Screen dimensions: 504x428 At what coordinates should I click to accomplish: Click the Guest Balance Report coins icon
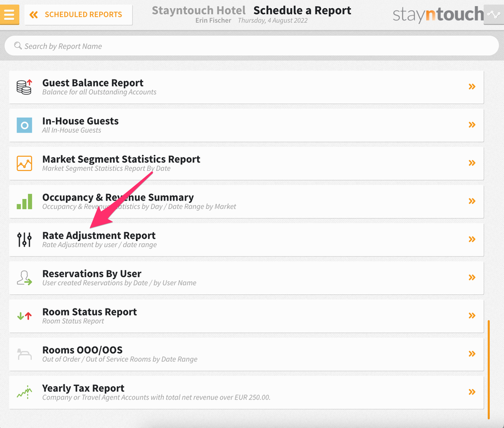(25, 87)
